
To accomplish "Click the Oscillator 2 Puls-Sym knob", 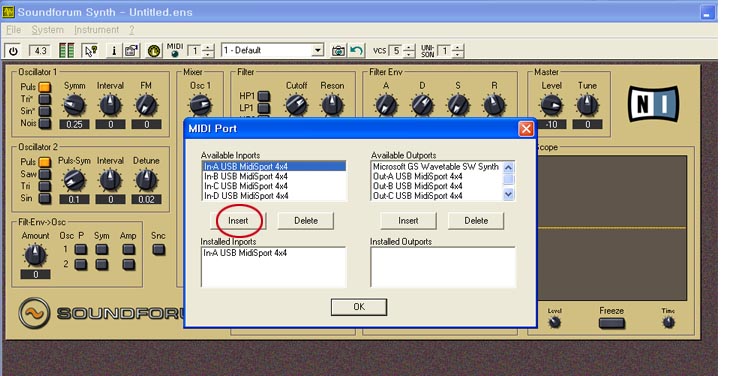I will coord(74,180).
